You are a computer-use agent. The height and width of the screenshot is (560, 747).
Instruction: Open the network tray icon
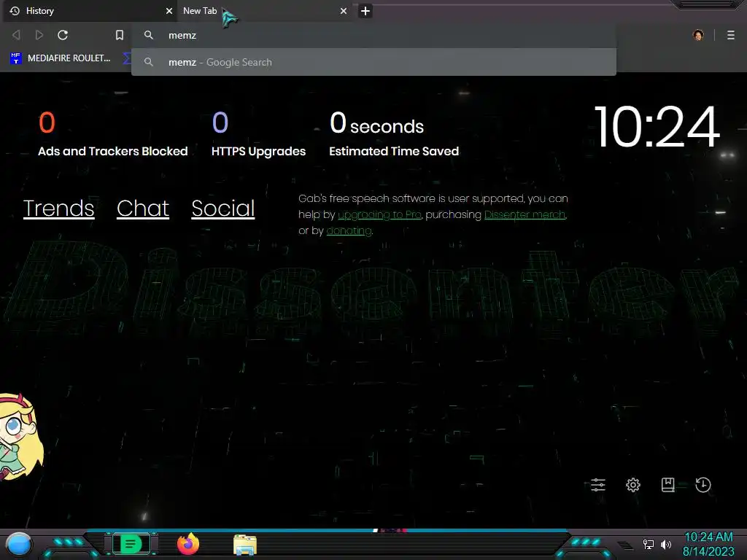click(648, 544)
